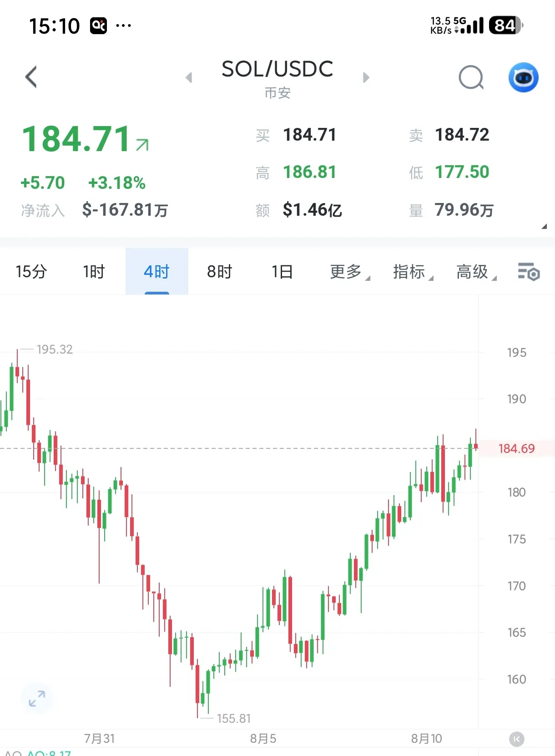Tap the 币安 exchange label
The image size is (555, 756).
[x=277, y=93]
